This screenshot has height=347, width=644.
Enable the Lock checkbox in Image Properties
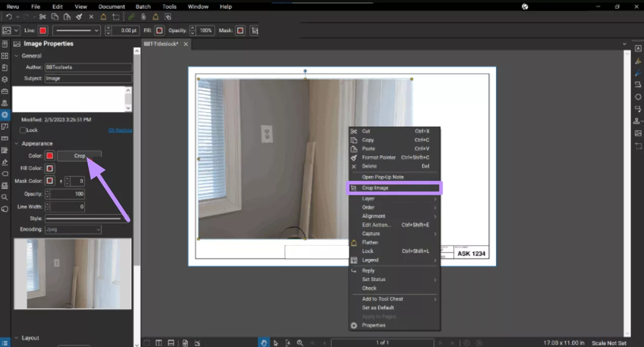[x=22, y=130]
